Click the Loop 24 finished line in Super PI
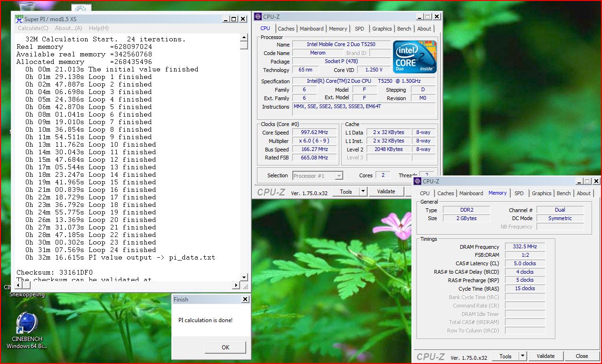The image size is (602, 364). click(90, 250)
